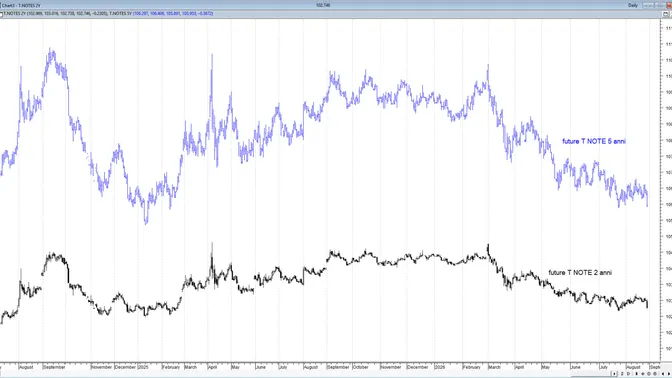Click the 102.746 value in title bar
This screenshot has width=672, height=378.
coord(323,5)
